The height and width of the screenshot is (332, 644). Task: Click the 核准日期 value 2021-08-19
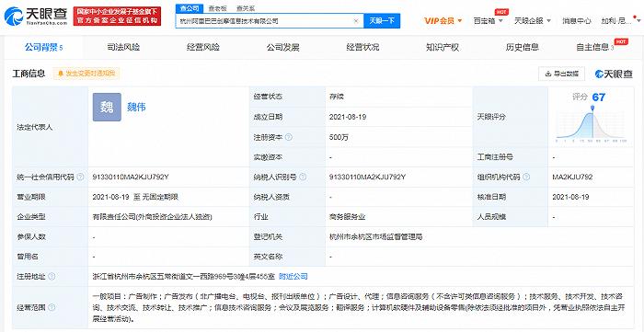click(x=571, y=197)
